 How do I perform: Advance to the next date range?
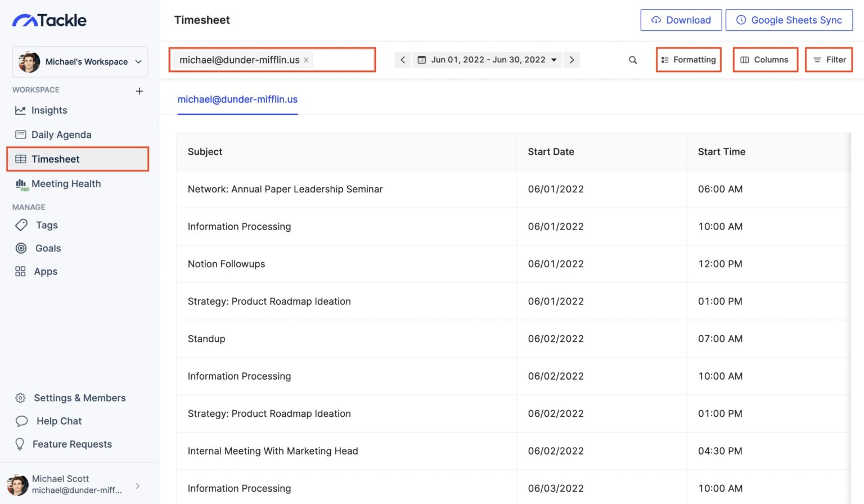pyautogui.click(x=571, y=60)
